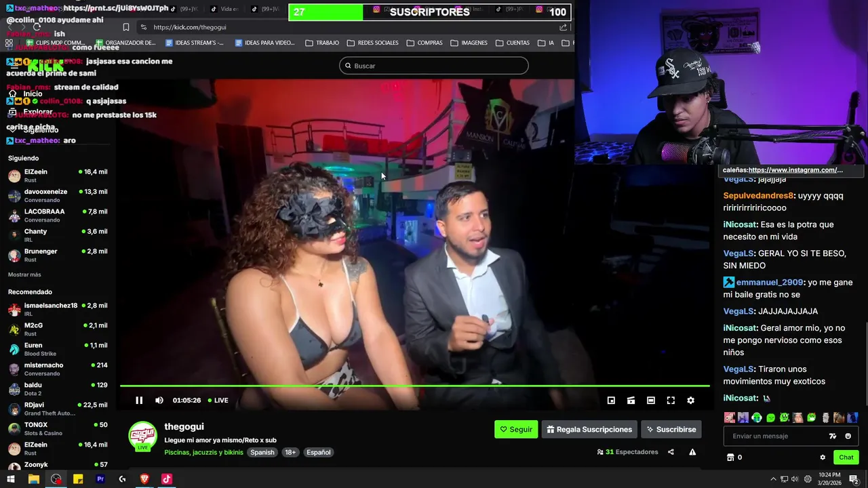Open baldu Dota 2 channel
The height and width of the screenshot is (488, 868).
58,389
